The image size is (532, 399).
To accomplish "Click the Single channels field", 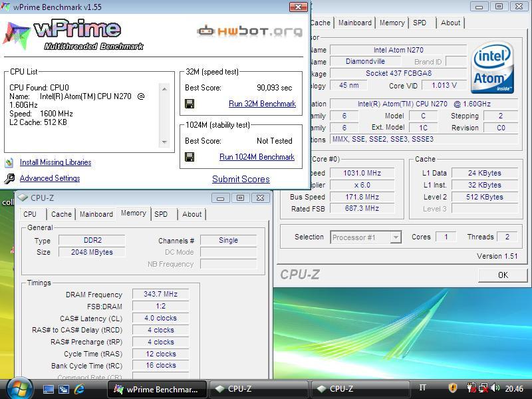I will 228,240.
